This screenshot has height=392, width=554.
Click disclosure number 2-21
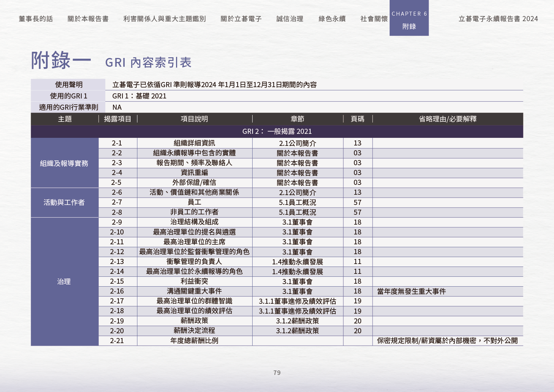click(117, 341)
